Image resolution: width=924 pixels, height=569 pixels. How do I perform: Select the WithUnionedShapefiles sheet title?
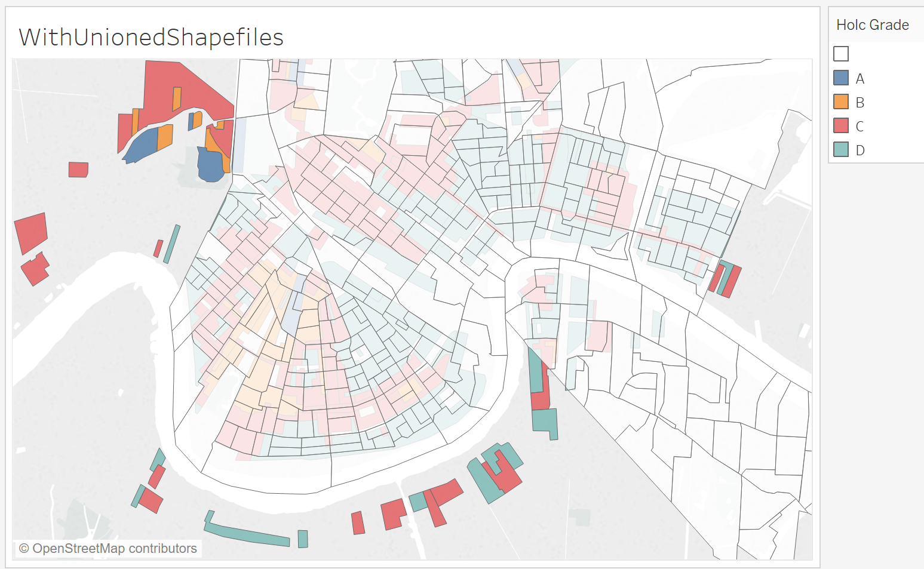click(151, 37)
